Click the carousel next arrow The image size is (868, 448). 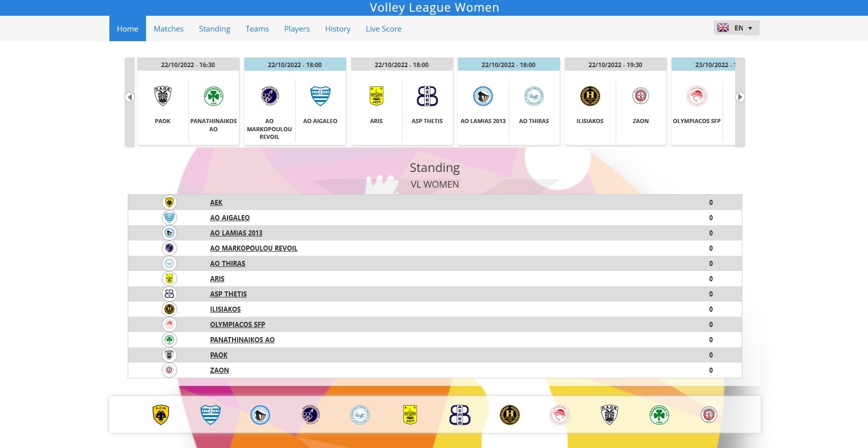click(740, 97)
